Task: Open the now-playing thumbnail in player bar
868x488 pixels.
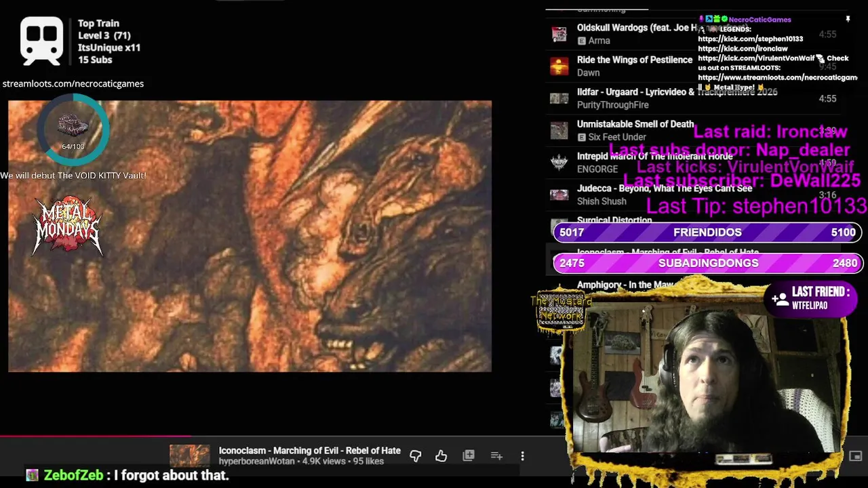Action: (x=189, y=456)
